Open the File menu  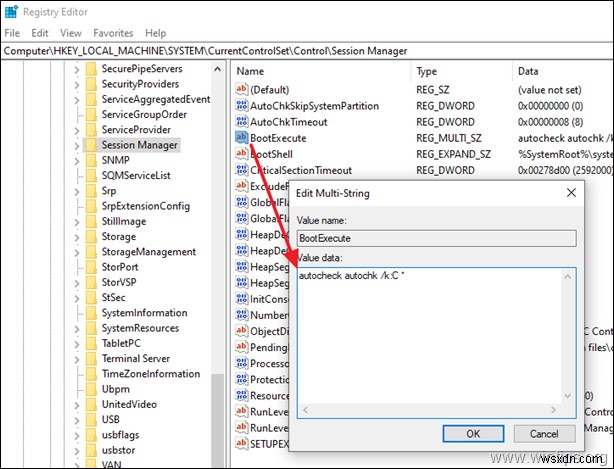click(12, 33)
